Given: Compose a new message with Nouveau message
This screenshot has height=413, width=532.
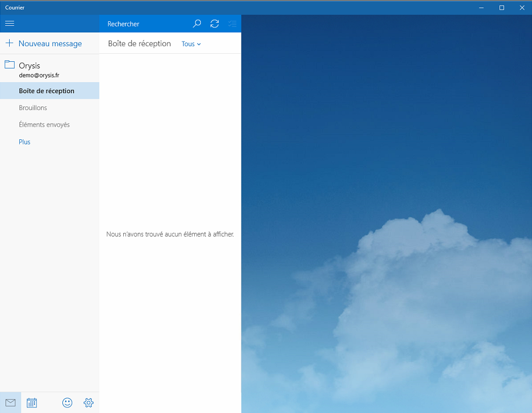Looking at the screenshot, I should click(50, 44).
